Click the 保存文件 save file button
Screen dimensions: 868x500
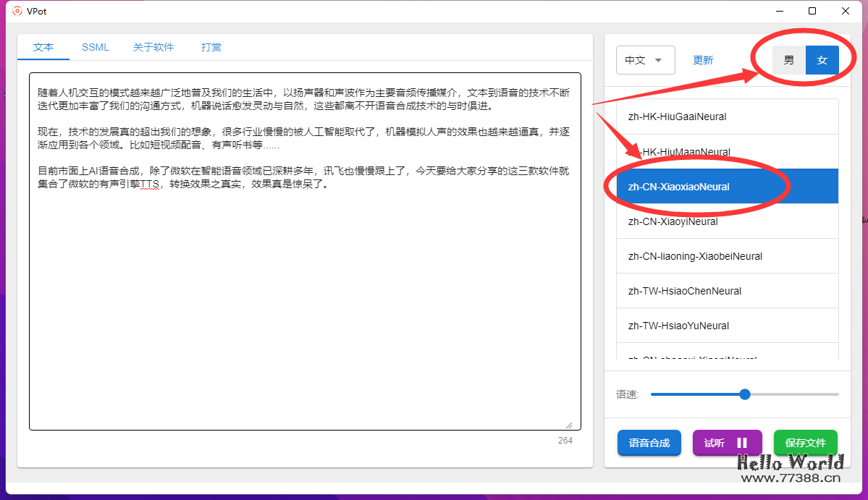[x=805, y=442]
